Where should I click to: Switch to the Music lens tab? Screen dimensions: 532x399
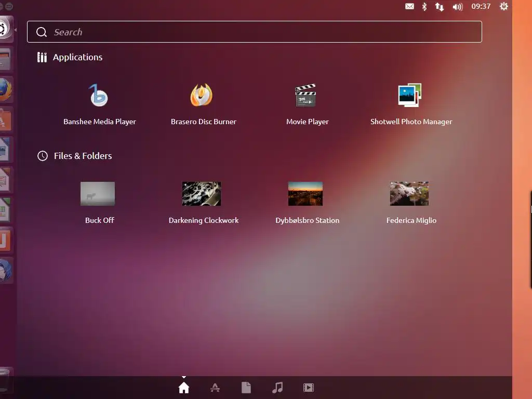coord(277,388)
